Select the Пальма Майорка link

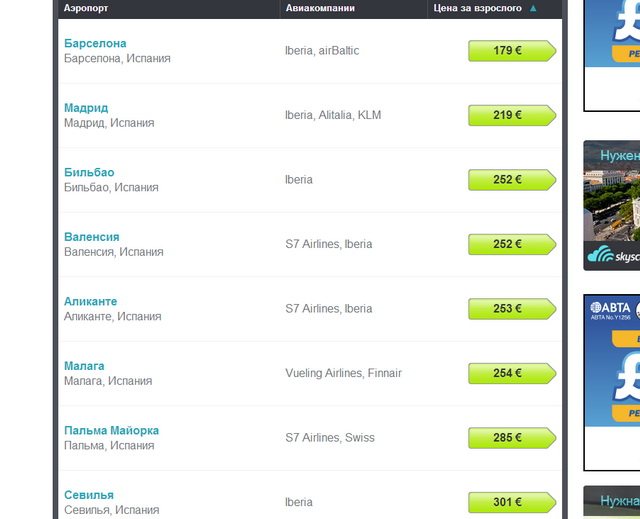[x=111, y=430]
